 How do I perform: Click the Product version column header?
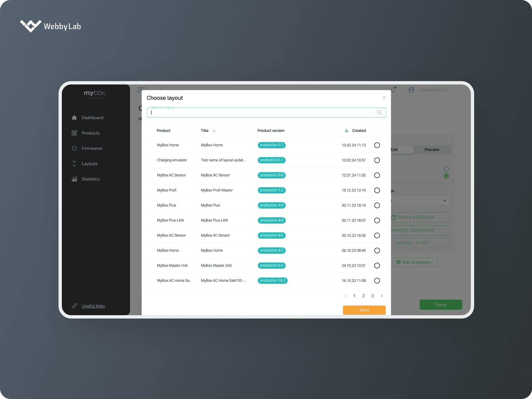coord(271,130)
